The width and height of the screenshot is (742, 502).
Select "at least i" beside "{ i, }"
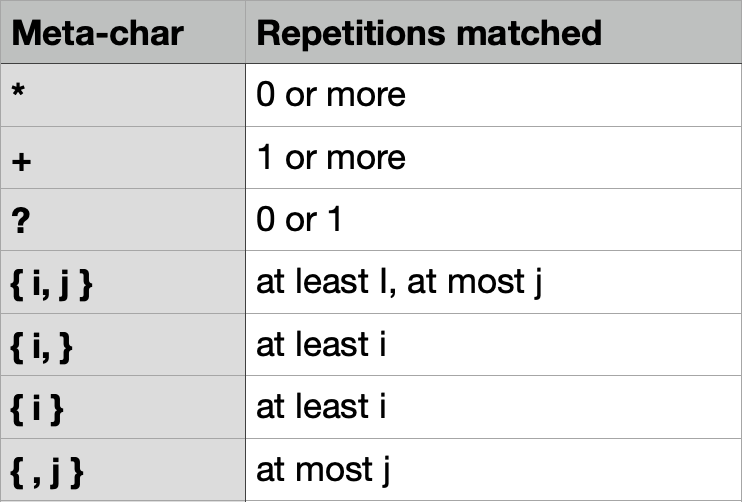321,345
